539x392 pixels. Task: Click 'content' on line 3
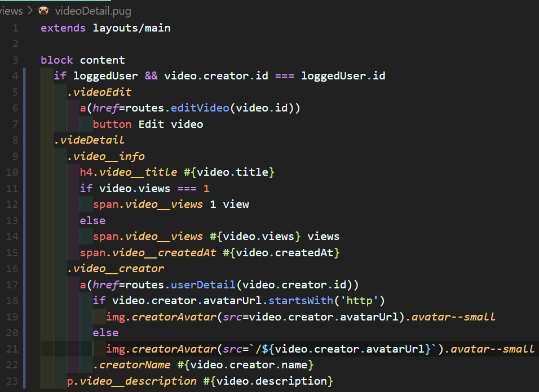[x=103, y=60]
